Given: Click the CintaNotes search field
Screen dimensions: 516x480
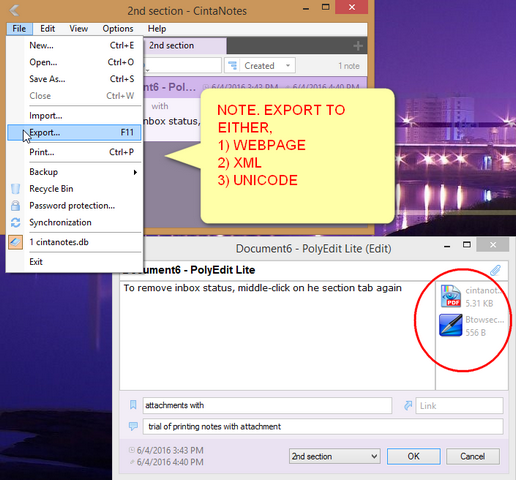Looking at the screenshot, I should point(182,65).
